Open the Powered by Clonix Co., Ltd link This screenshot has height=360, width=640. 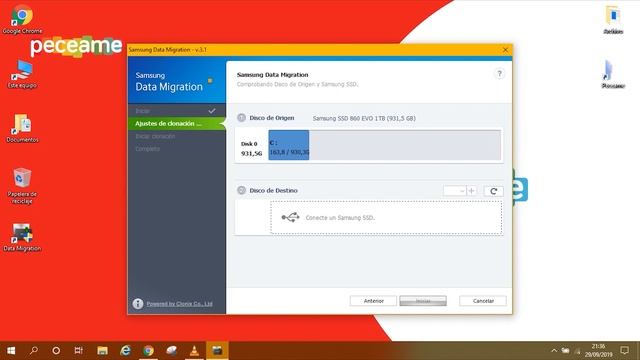(x=180, y=304)
